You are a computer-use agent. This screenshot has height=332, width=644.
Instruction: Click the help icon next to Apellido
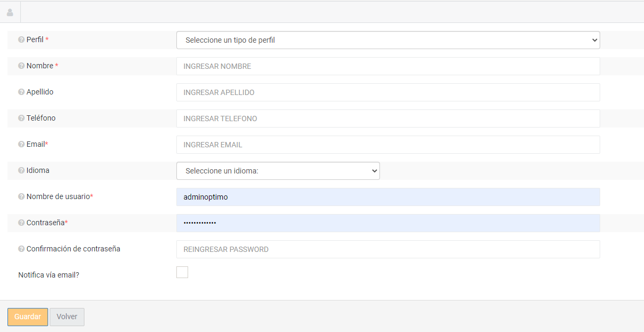point(21,92)
